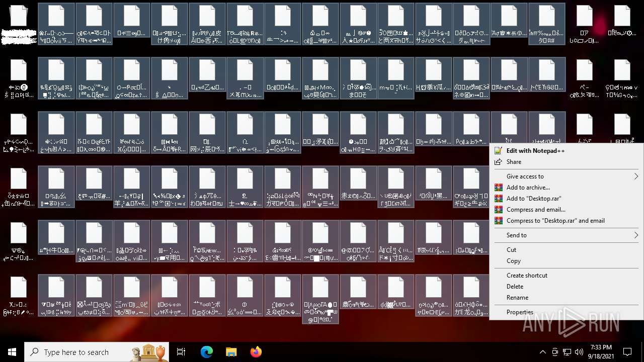Show hidden system tray icons

pyautogui.click(x=542, y=352)
